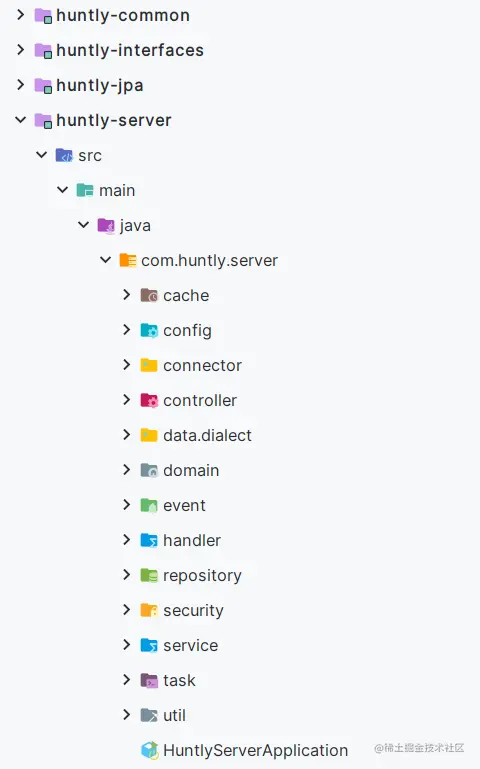Select the data.dialect package
Viewport: 480px width, 769px height.
[207, 436]
